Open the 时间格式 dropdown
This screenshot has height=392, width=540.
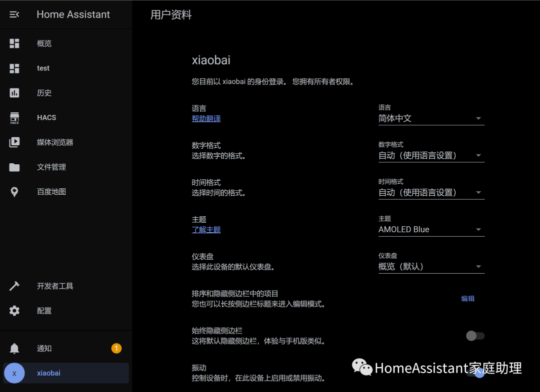coord(431,189)
